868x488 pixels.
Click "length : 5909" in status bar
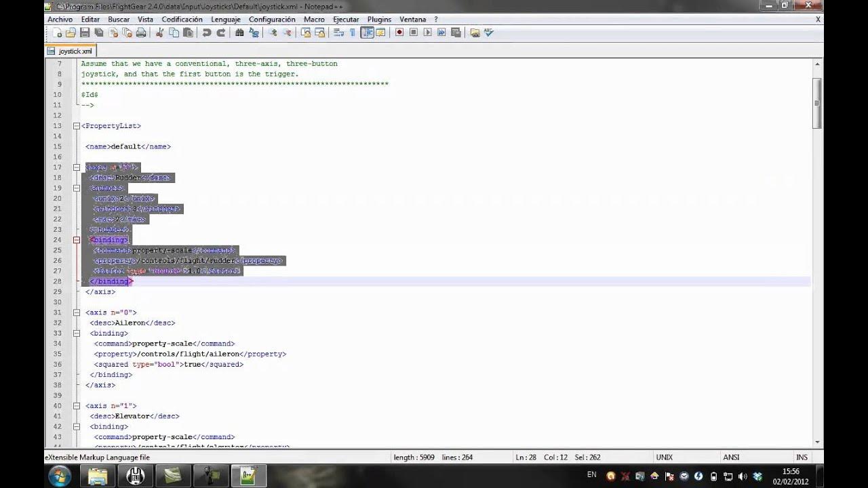pyautogui.click(x=414, y=457)
